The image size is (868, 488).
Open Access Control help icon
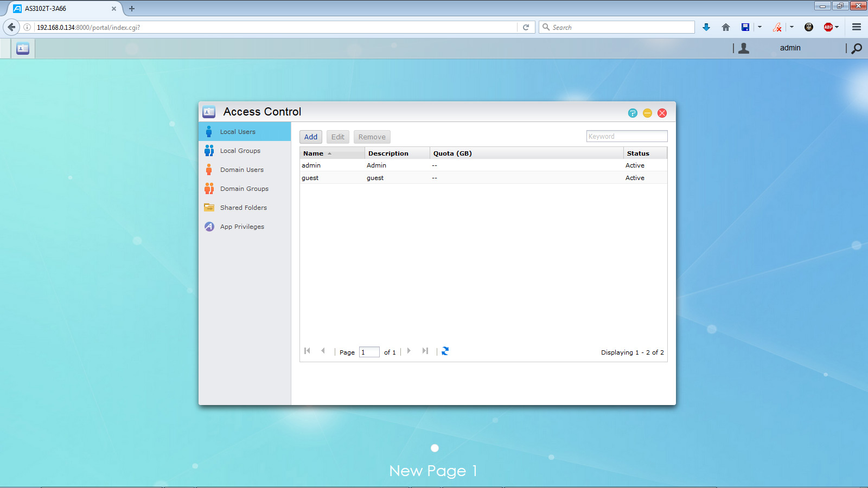633,113
